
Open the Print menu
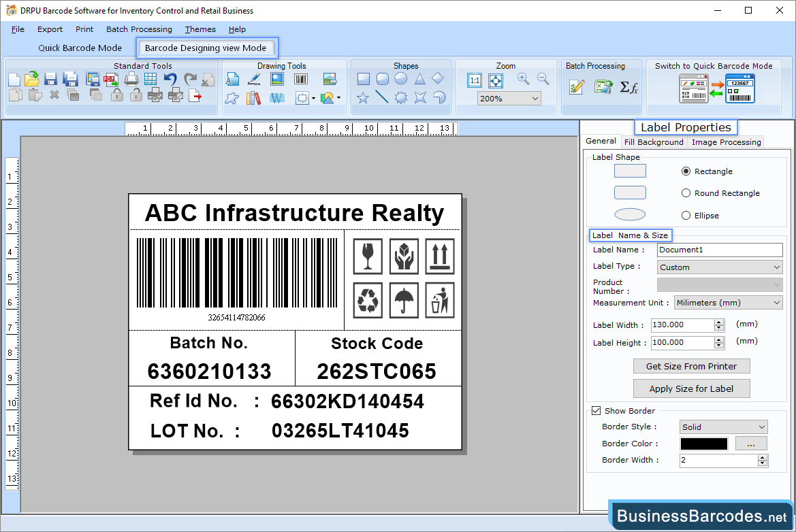84,29
